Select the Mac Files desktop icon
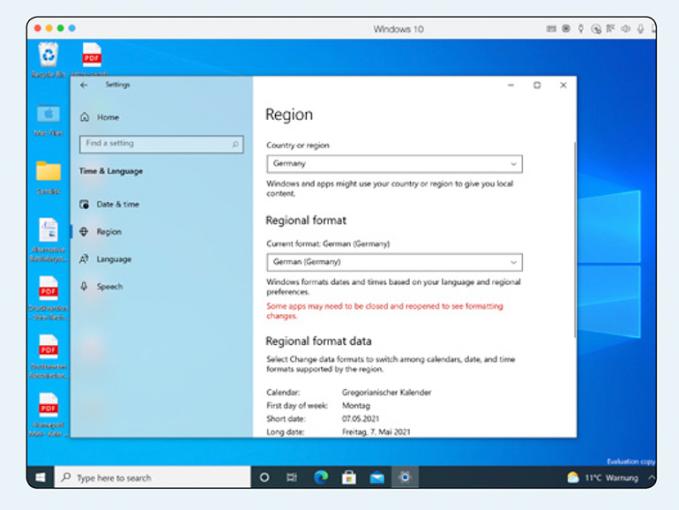679x510 pixels. tap(48, 120)
